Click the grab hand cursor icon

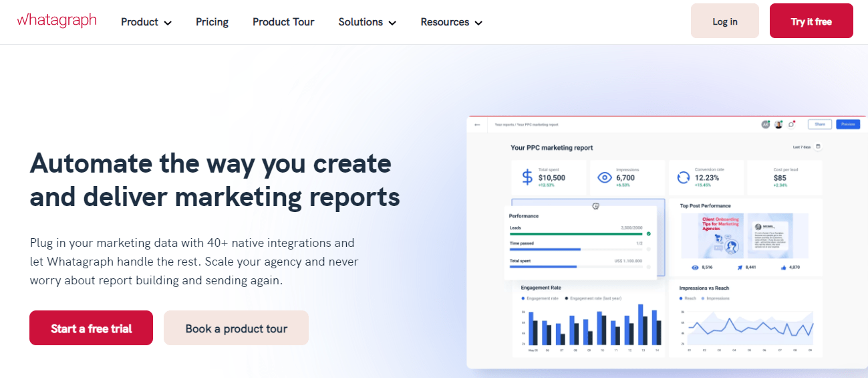click(x=595, y=206)
